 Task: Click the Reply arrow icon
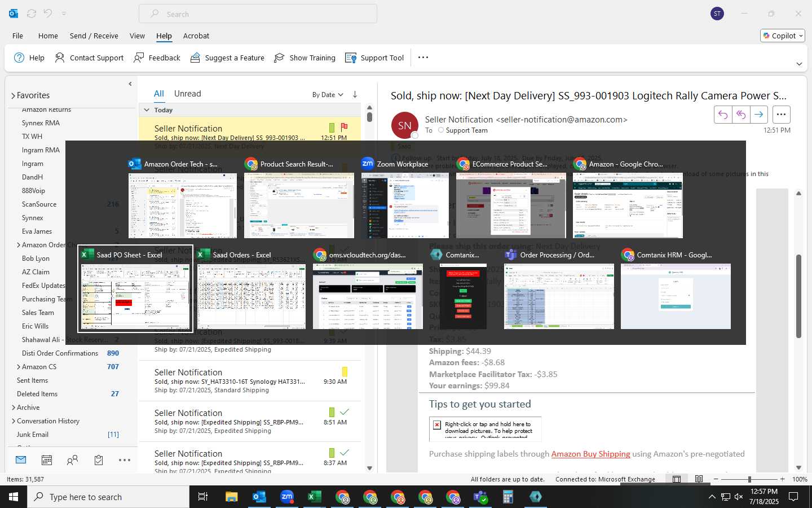tap(723, 115)
